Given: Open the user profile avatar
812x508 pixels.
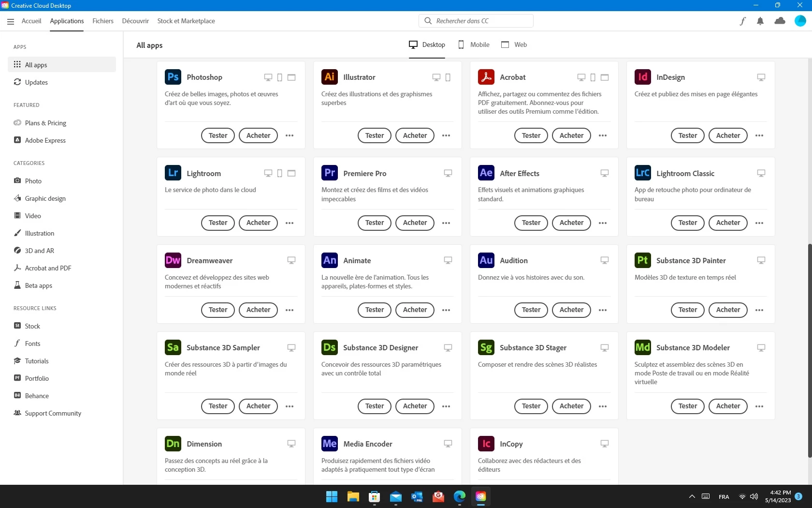Looking at the screenshot, I should (x=800, y=21).
